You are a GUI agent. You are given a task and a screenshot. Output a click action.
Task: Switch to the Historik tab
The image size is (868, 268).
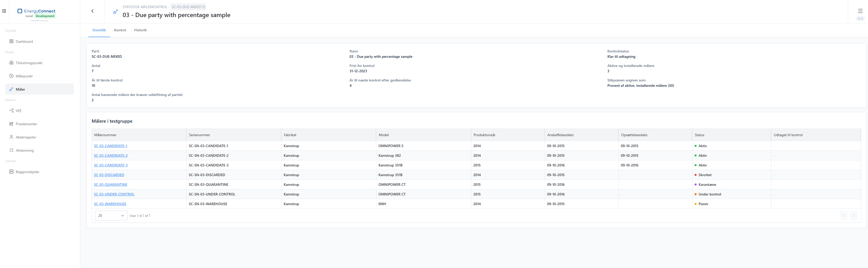coord(140,30)
